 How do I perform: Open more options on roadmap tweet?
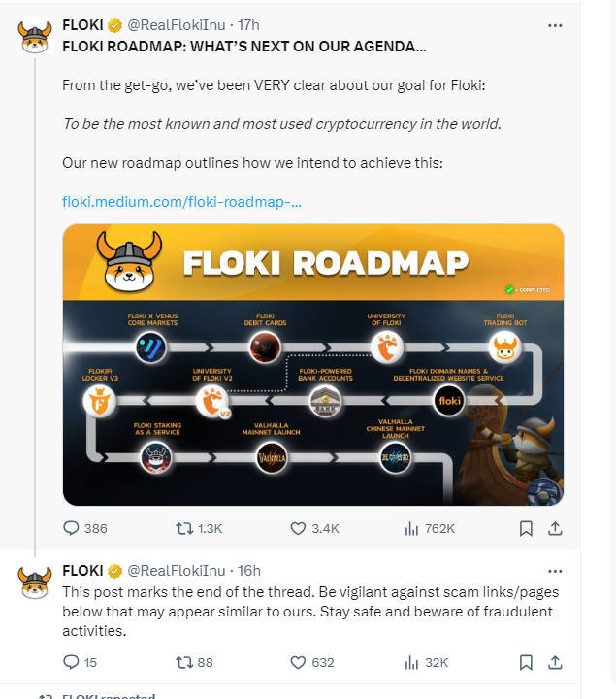pos(555,25)
